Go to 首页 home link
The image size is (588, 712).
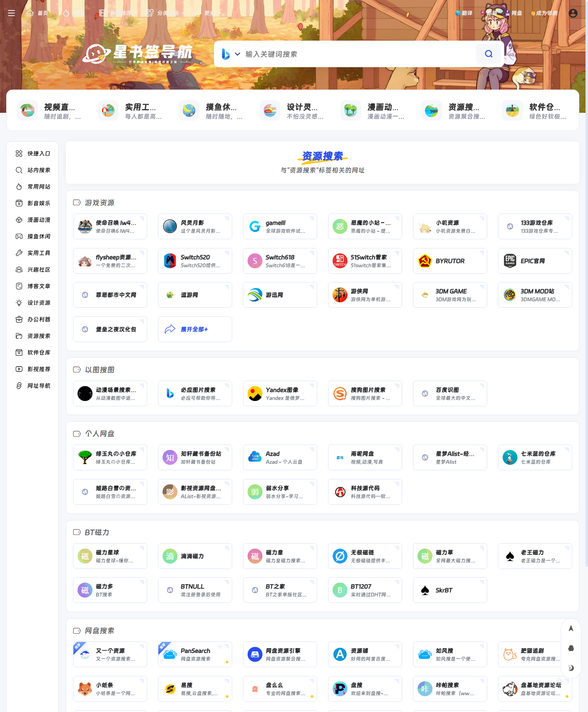click(x=37, y=13)
